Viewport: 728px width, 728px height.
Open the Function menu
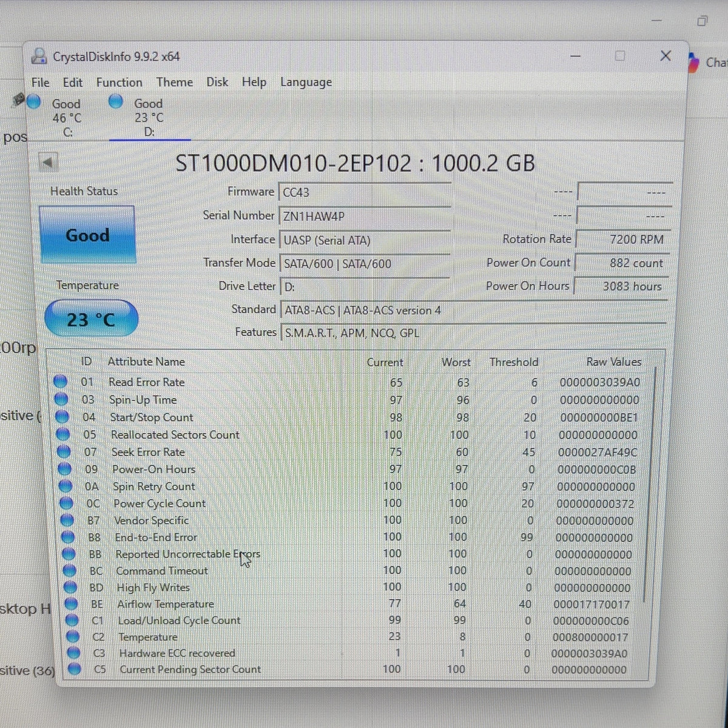coord(119,82)
